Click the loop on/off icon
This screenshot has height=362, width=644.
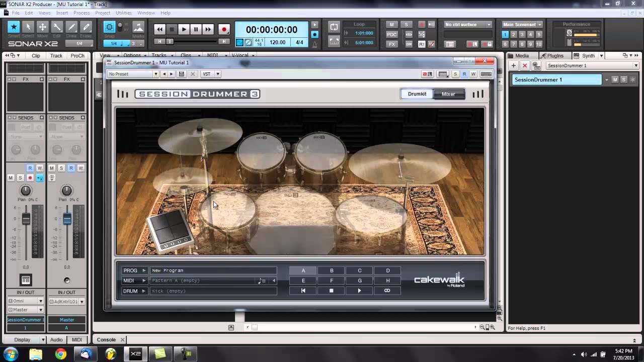pyautogui.click(x=334, y=27)
